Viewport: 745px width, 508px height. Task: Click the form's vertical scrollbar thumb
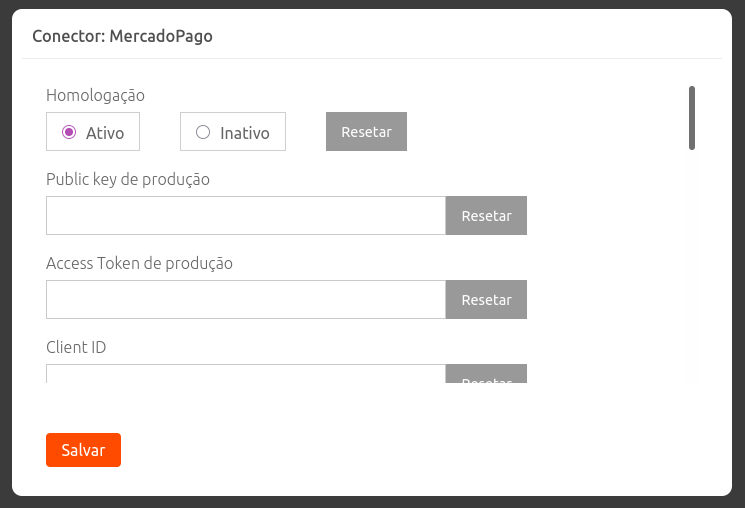pyautogui.click(x=692, y=118)
